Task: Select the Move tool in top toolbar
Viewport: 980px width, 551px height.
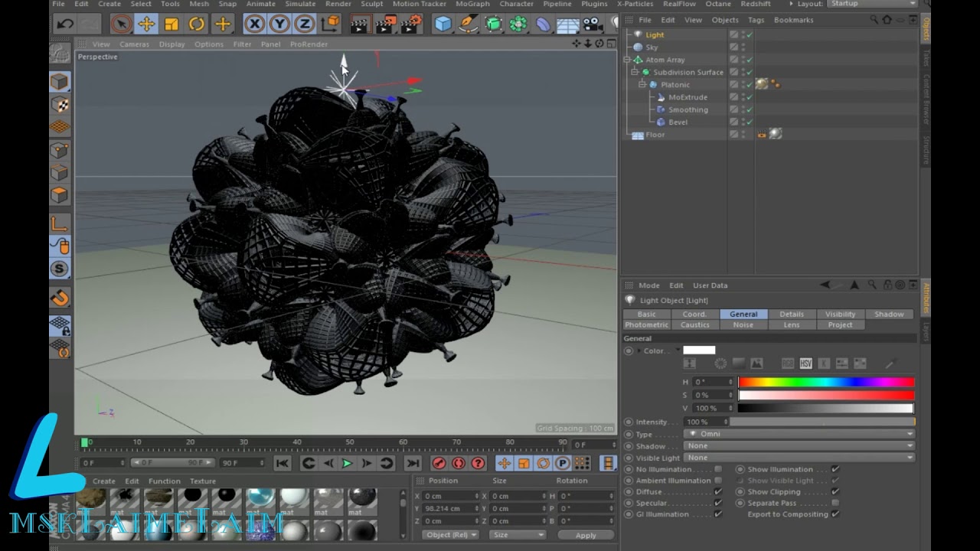Action: click(x=145, y=24)
